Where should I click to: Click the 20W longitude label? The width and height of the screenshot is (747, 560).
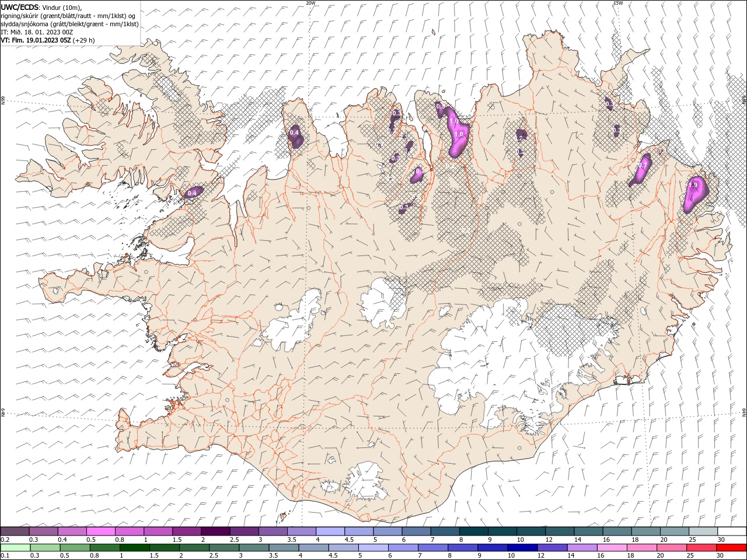[310, 3]
